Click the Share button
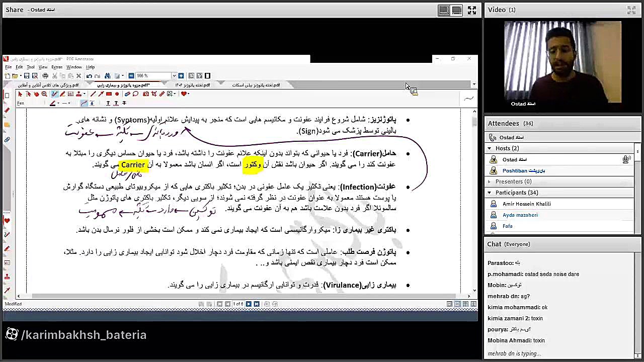Viewport: 644px width, 362px height. tap(14, 10)
